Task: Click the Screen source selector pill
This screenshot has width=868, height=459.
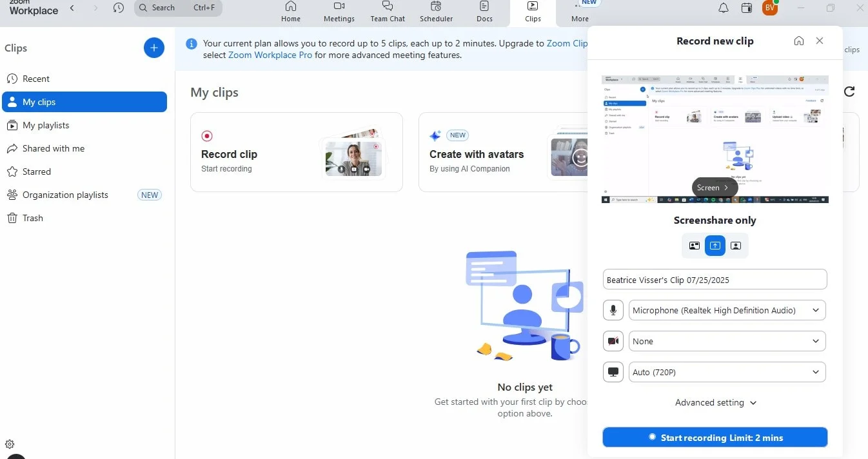Action: [715, 188]
